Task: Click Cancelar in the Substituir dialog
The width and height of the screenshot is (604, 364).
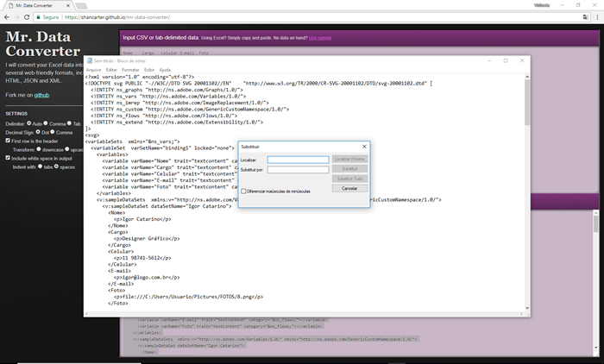Action: click(x=349, y=188)
